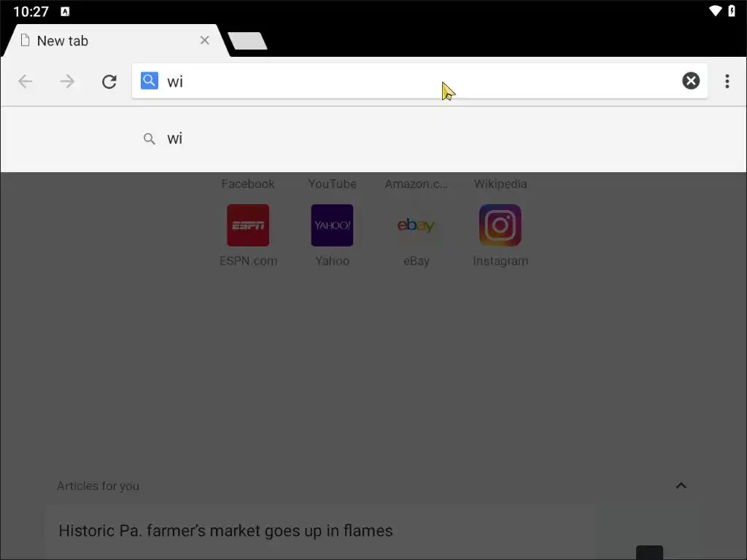Image resolution: width=747 pixels, height=560 pixels.
Task: Click the blue search icon in the address bar
Action: (149, 80)
